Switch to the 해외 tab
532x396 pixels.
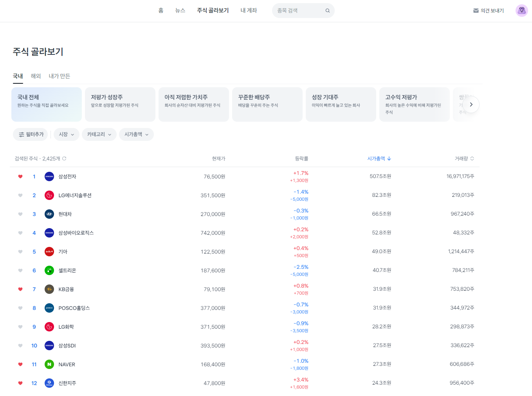pyautogui.click(x=36, y=76)
